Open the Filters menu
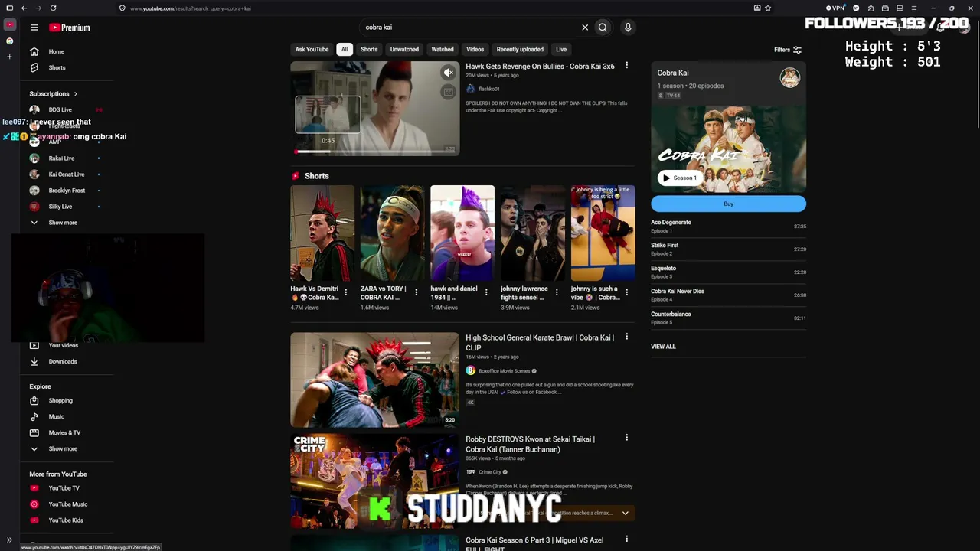This screenshot has width=980, height=551. pyautogui.click(x=788, y=50)
